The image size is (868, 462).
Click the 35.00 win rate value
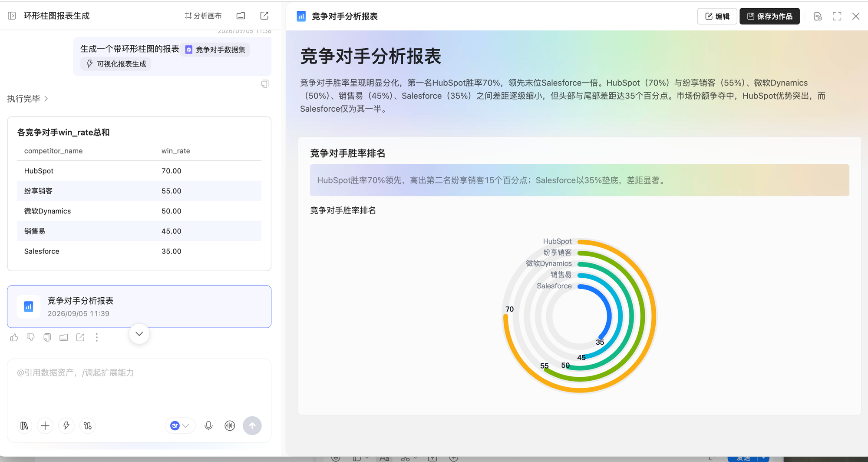[171, 251]
